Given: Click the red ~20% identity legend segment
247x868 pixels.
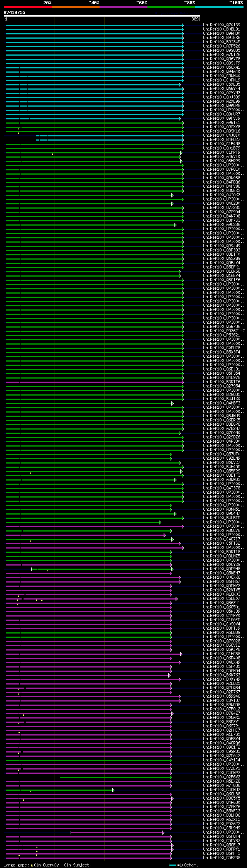Looking at the screenshot, I should 28,7.
